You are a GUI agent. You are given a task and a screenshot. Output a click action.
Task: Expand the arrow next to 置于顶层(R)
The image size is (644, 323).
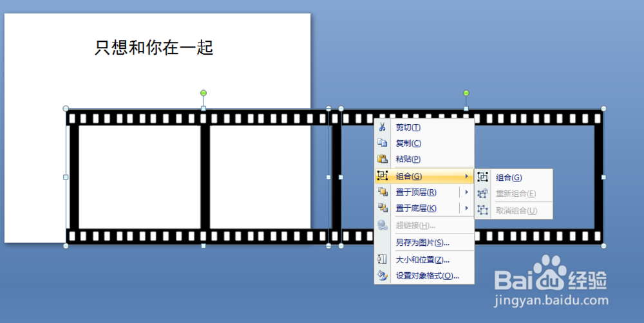point(466,192)
